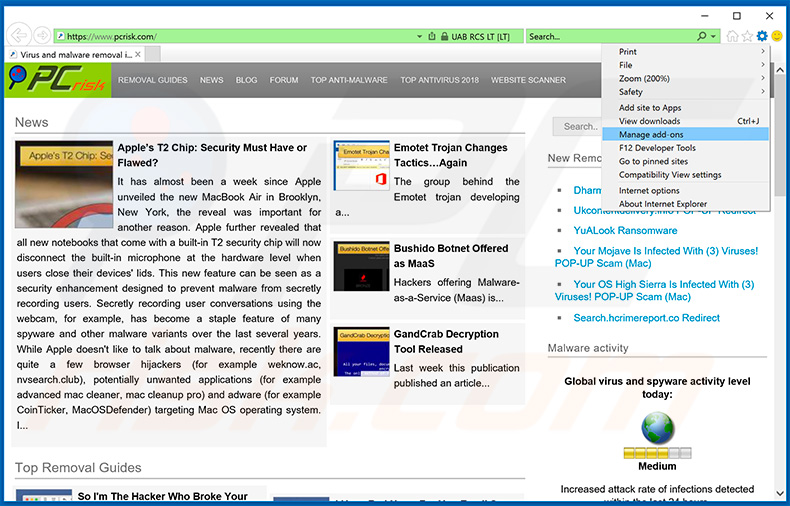The image size is (790, 506).
Task: Expand the Zoom (200%) submenu
Action: (686, 79)
